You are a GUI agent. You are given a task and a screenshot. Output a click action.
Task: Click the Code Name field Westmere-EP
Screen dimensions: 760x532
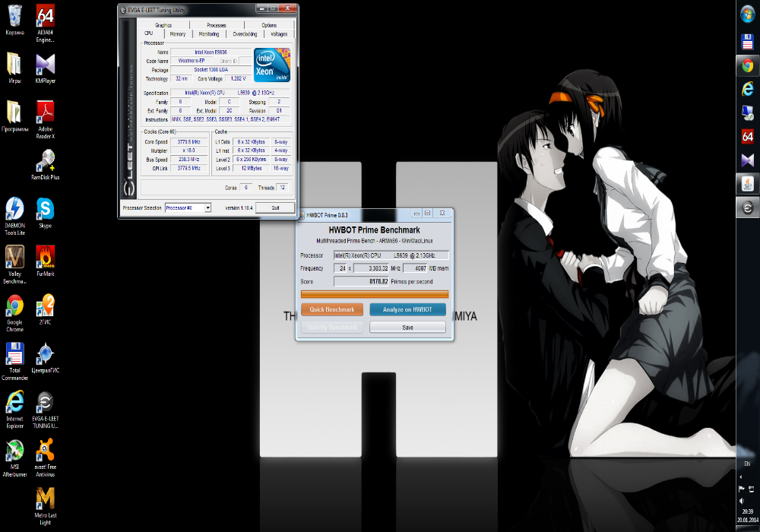(192, 61)
